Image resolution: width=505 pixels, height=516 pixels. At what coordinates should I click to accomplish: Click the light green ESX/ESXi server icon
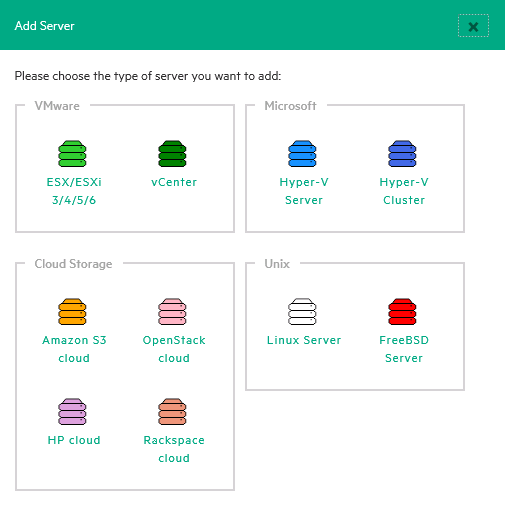click(x=72, y=154)
